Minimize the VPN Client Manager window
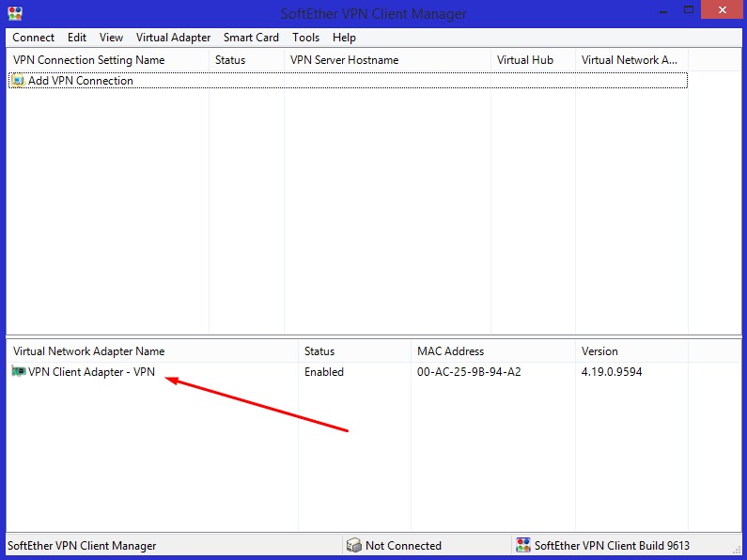The height and width of the screenshot is (560, 747). point(663,10)
